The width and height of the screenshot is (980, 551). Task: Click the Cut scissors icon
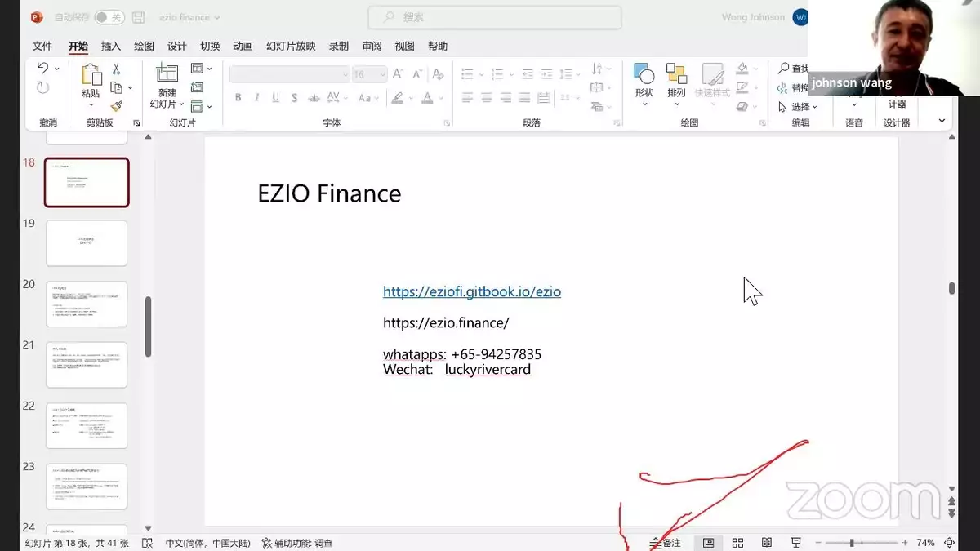pyautogui.click(x=116, y=69)
